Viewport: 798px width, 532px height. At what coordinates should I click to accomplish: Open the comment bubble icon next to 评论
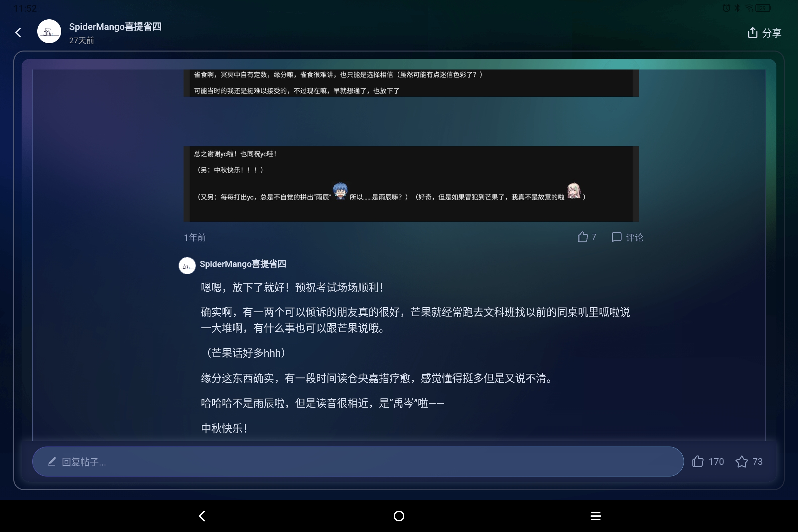pyautogui.click(x=616, y=237)
